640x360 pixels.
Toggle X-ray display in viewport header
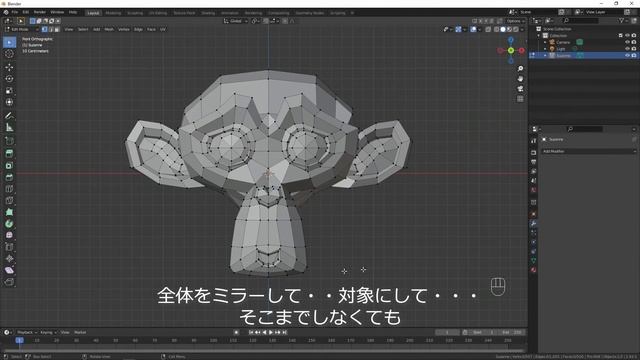pyautogui.click(x=488, y=29)
